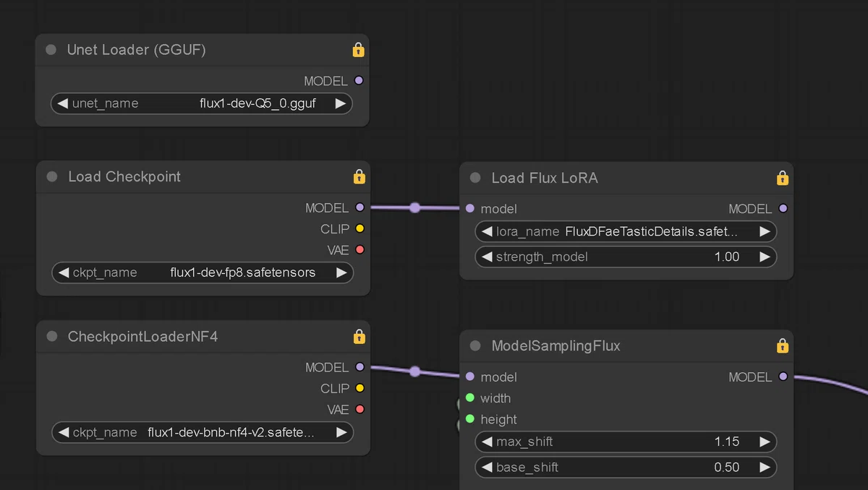Click MODEL output port of Load Flux LoRA
The height and width of the screenshot is (490, 868).
783,208
